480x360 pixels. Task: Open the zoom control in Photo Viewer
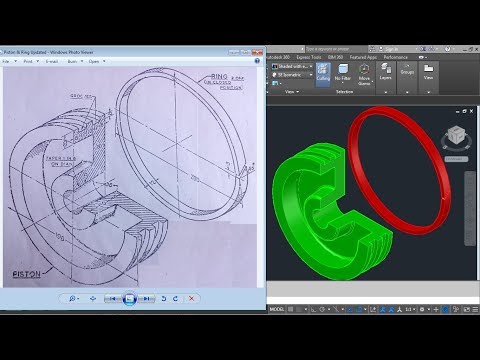(x=74, y=299)
